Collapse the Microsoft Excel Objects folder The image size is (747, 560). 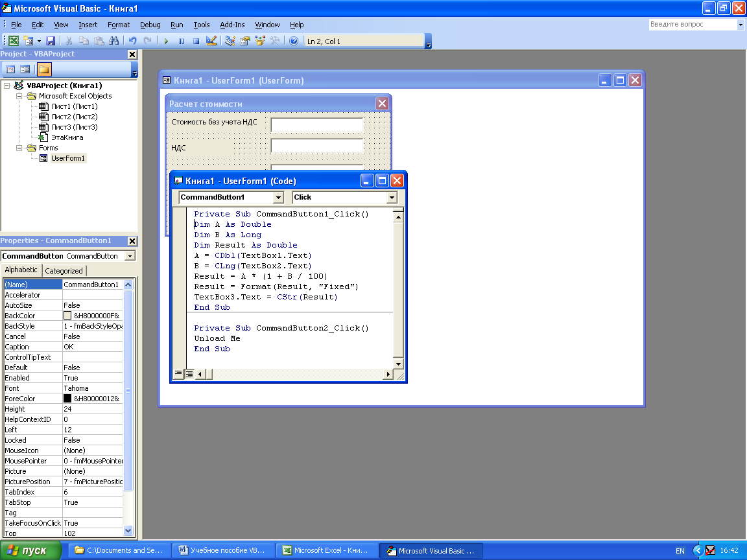19,96
